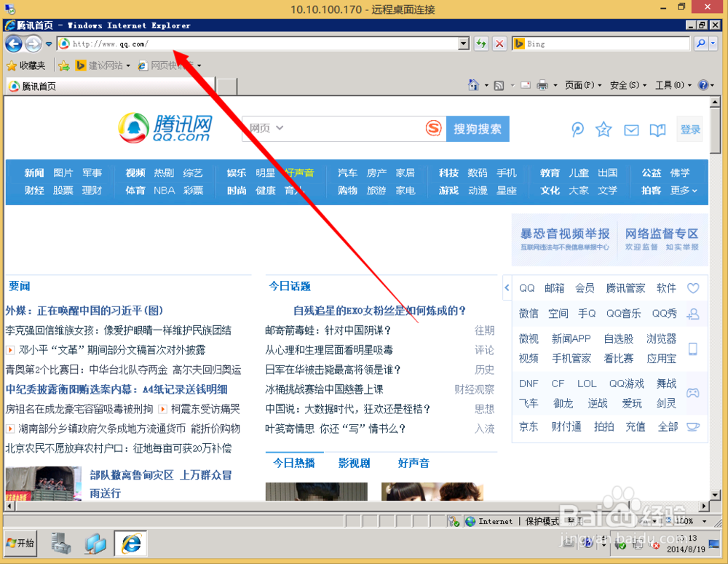Open the 工具(O) menu
The width and height of the screenshot is (728, 564).
click(673, 85)
